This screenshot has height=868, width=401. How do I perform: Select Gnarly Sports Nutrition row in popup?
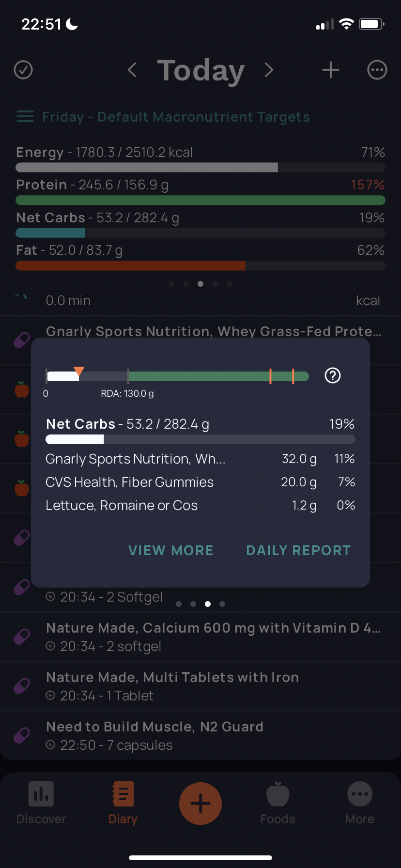[x=200, y=459]
